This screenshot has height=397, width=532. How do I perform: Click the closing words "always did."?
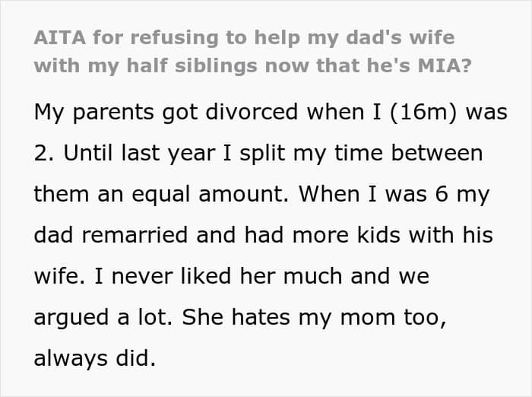point(95,359)
